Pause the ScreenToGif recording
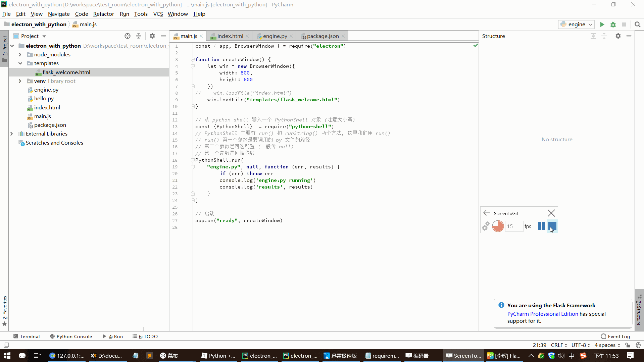 [541, 226]
